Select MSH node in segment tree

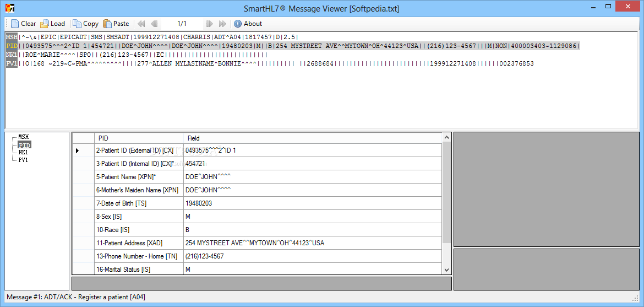point(24,137)
